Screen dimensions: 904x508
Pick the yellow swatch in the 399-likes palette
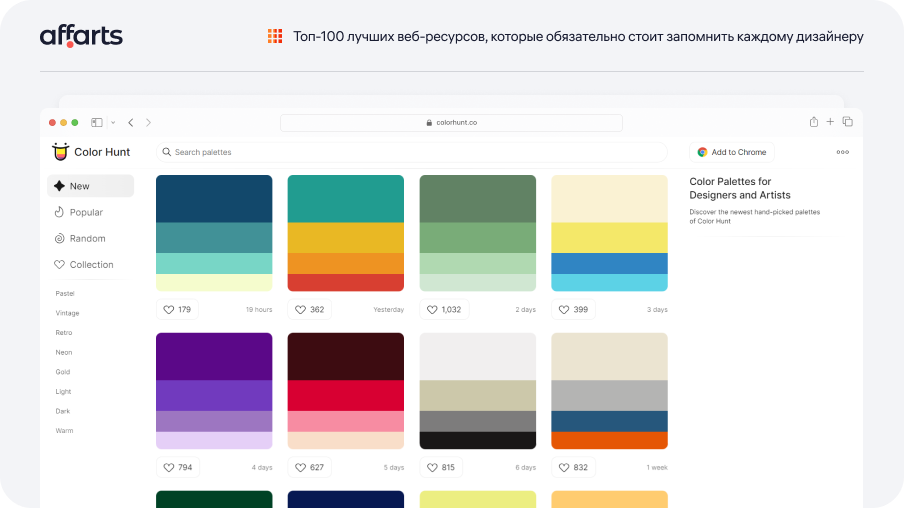coord(609,238)
